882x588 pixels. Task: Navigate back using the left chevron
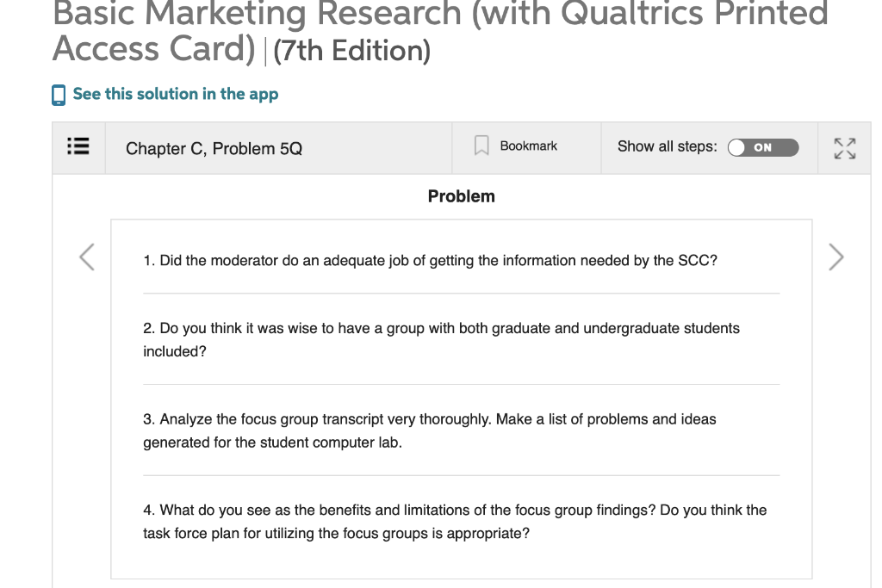(85, 256)
